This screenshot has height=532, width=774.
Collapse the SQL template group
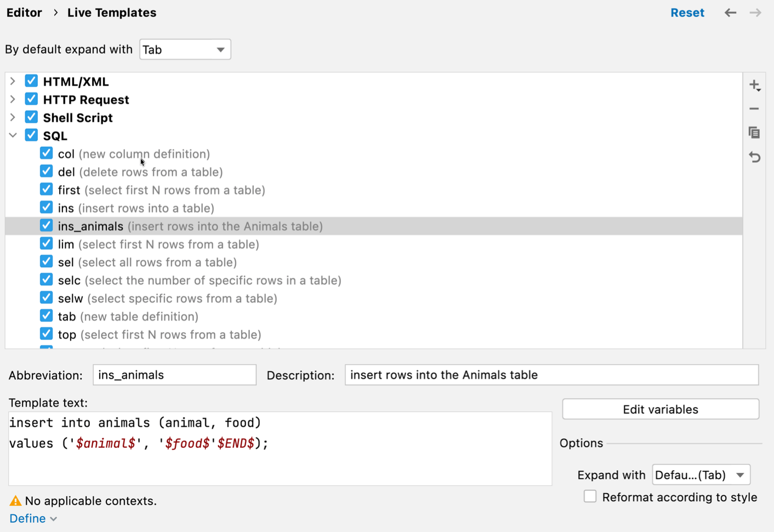13,135
